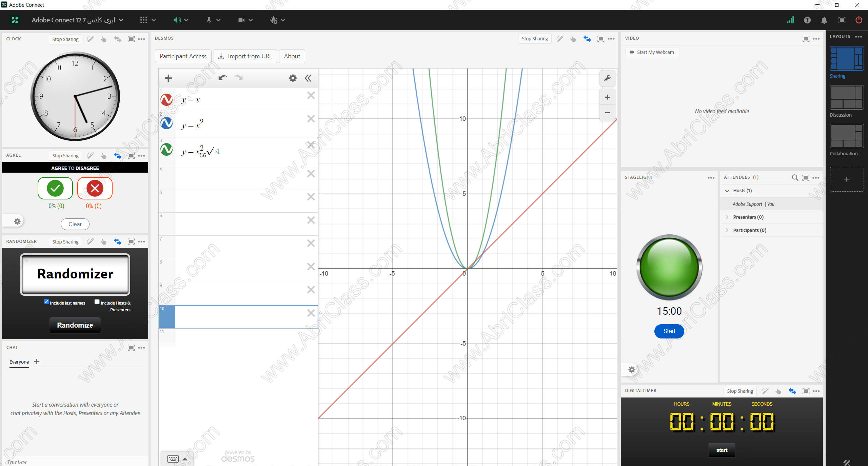Switch to the Discussion layout
This screenshot has height=466, width=868.
tap(846, 97)
